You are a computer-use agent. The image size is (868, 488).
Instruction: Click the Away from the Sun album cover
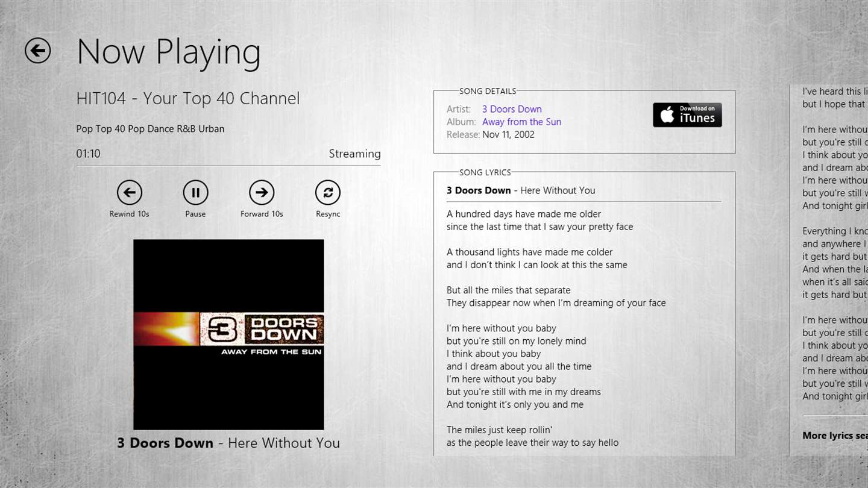coord(228,334)
